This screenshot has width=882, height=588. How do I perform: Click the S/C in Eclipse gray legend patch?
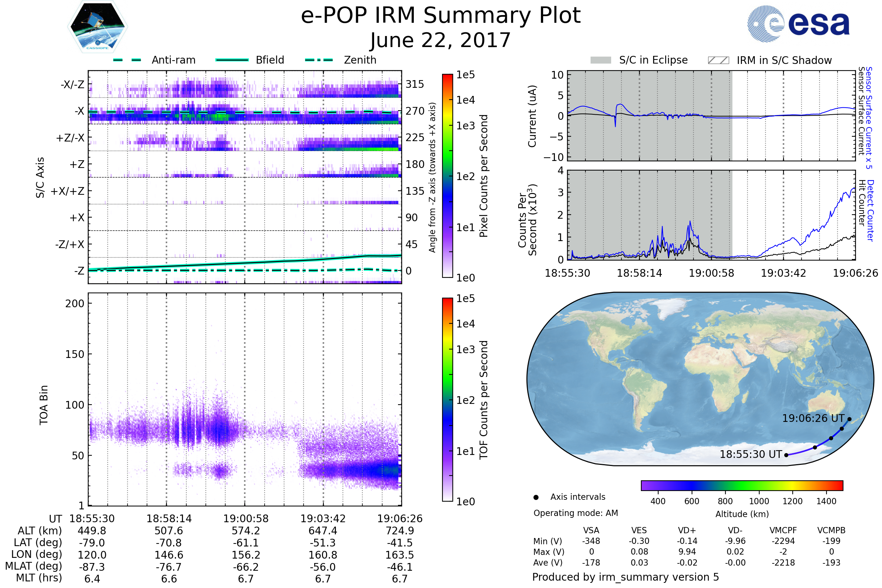click(600, 60)
